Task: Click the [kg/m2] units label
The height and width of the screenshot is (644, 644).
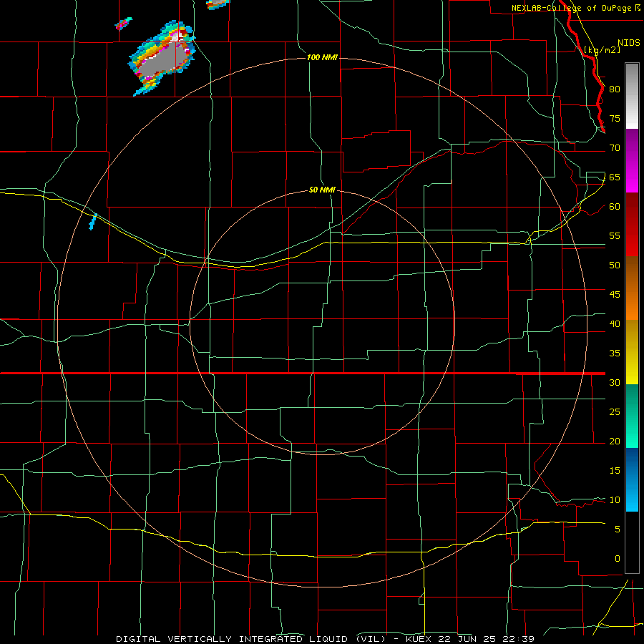Action: (602, 50)
